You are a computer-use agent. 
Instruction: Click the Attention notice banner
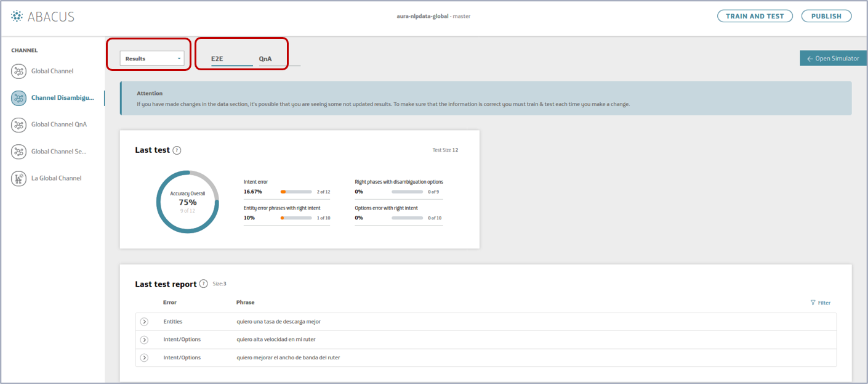tap(486, 98)
